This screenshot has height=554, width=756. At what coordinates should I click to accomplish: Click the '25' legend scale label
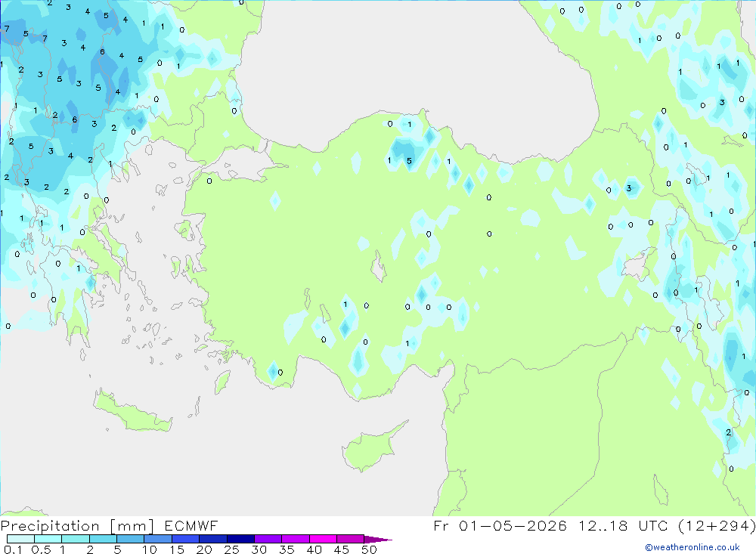(x=231, y=549)
